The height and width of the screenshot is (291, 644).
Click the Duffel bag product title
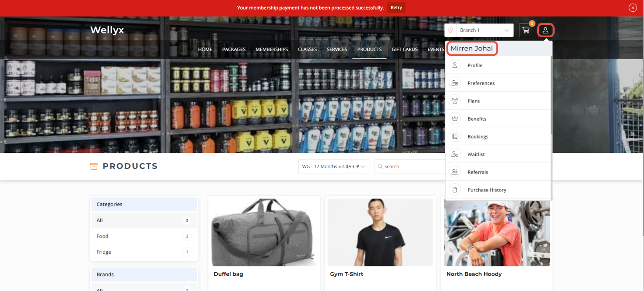coord(228,274)
